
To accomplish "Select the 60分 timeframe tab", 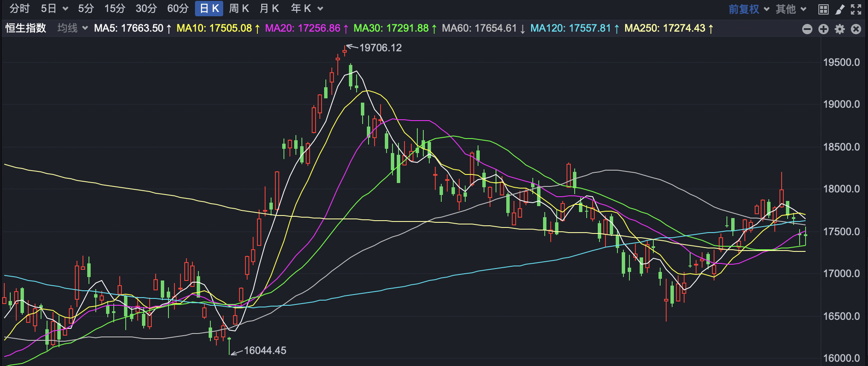I will point(178,9).
